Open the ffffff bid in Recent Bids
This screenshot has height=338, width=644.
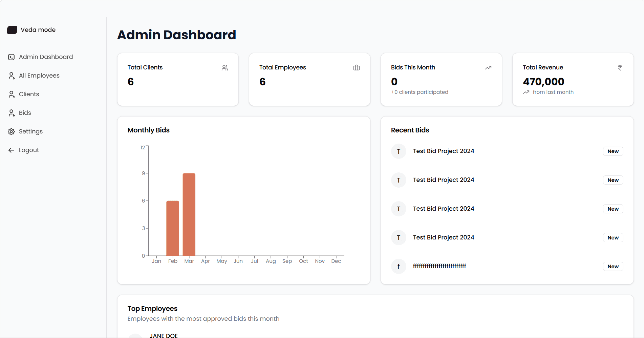coord(439,266)
